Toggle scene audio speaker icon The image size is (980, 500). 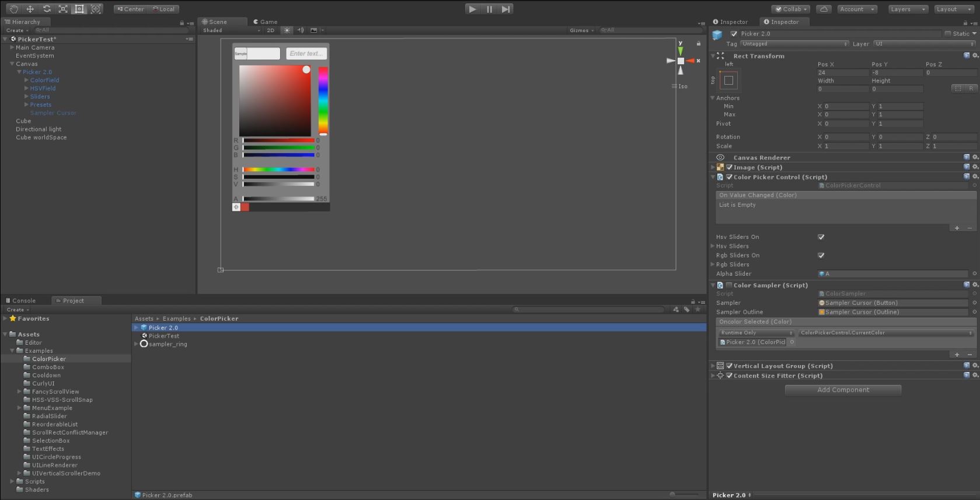point(300,30)
